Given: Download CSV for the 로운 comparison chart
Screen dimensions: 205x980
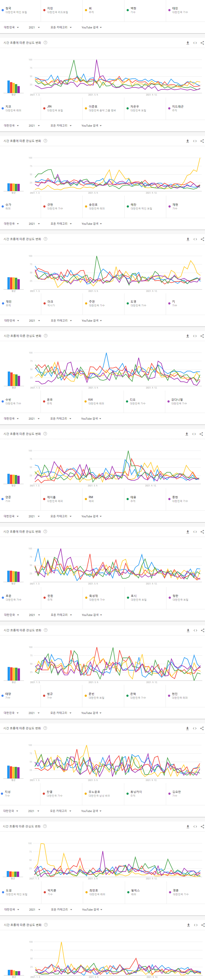Looking at the screenshot, I should point(188,630).
